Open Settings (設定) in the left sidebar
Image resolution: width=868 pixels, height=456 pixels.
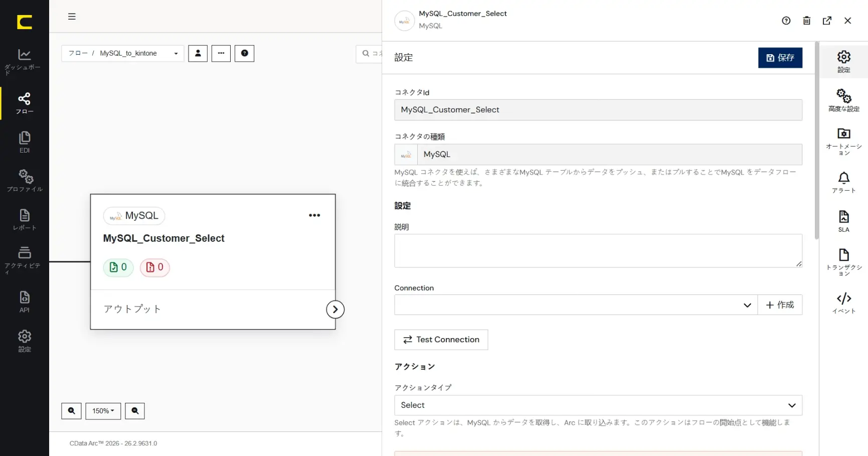(x=24, y=341)
